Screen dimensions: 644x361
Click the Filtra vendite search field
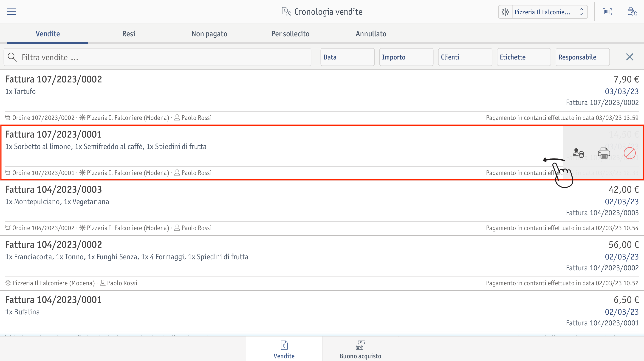point(158,57)
